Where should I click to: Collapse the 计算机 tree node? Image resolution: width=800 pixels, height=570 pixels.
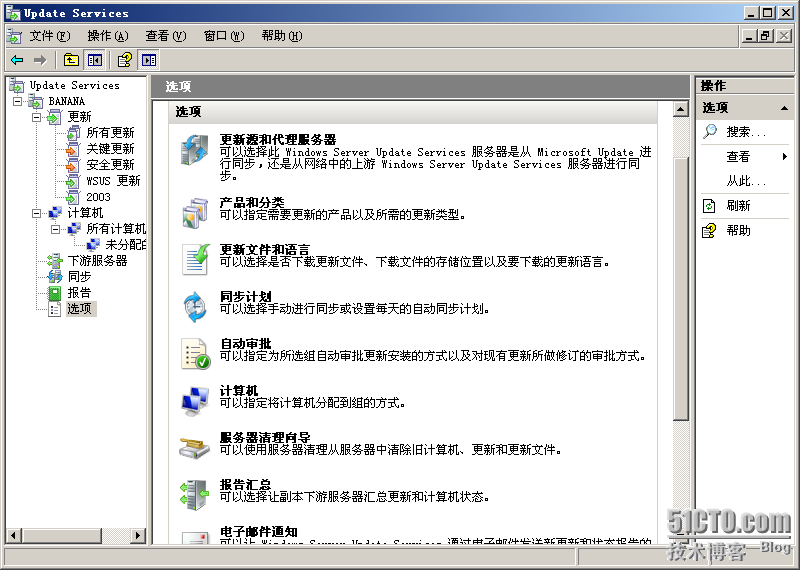click(x=36, y=213)
